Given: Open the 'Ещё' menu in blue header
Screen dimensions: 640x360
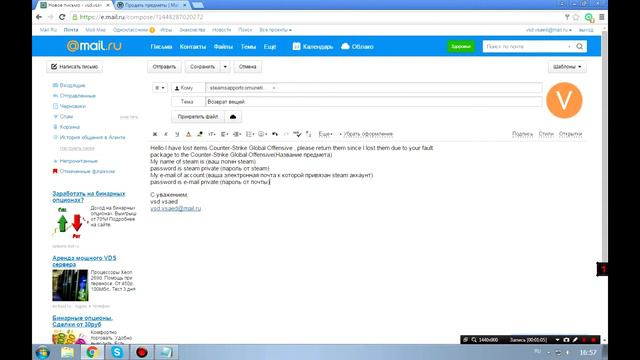Looking at the screenshot, I should (x=270, y=47).
